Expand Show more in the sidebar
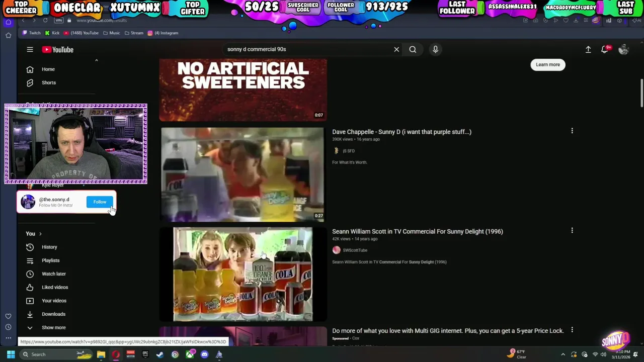This screenshot has height=362, width=644. point(53,327)
